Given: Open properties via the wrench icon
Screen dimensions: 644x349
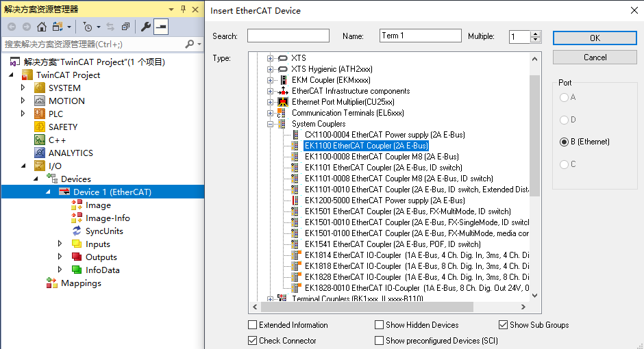Looking at the screenshot, I should [146, 27].
